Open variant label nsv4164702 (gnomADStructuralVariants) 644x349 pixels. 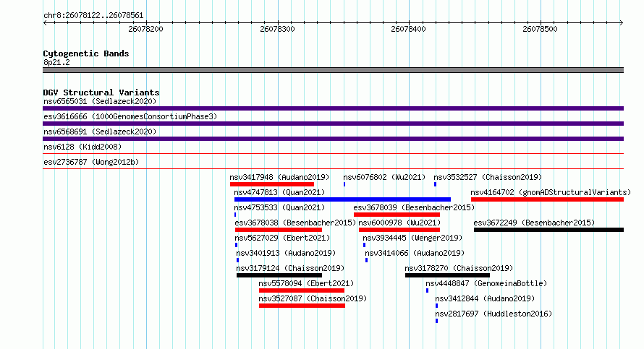pyautogui.click(x=551, y=192)
